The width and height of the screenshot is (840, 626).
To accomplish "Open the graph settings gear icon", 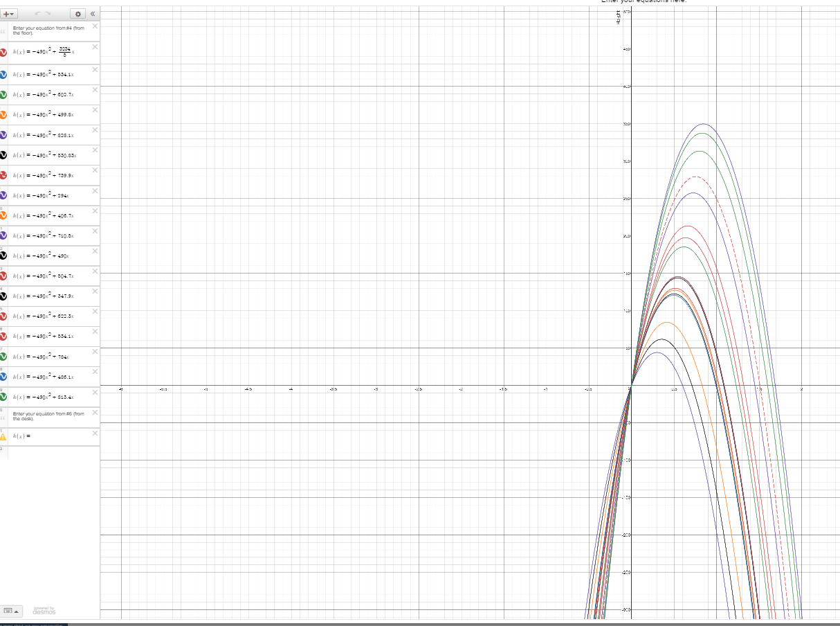I will 78,14.
